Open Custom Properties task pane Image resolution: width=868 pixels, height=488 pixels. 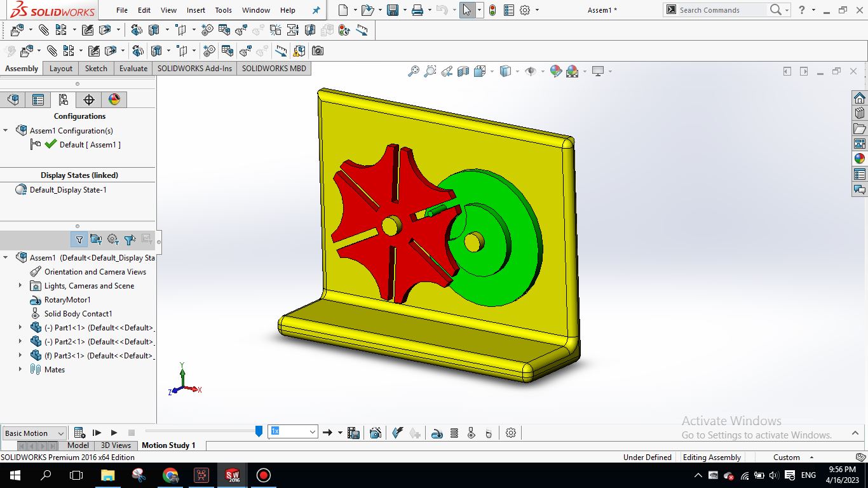click(860, 174)
